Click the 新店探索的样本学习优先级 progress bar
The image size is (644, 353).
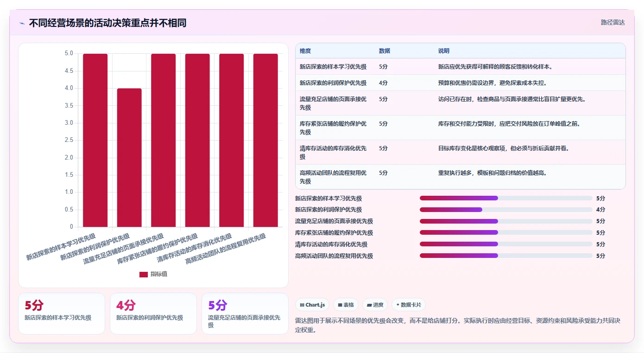pos(506,198)
